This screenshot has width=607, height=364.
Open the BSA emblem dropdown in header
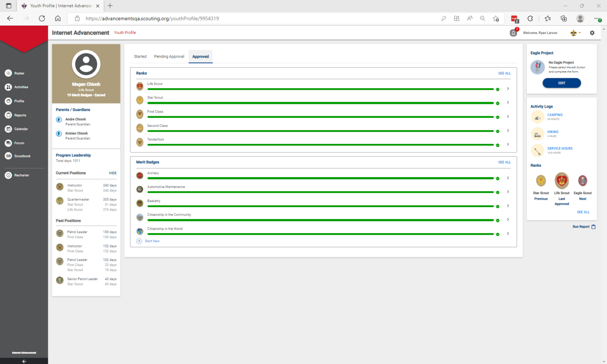[x=575, y=33]
